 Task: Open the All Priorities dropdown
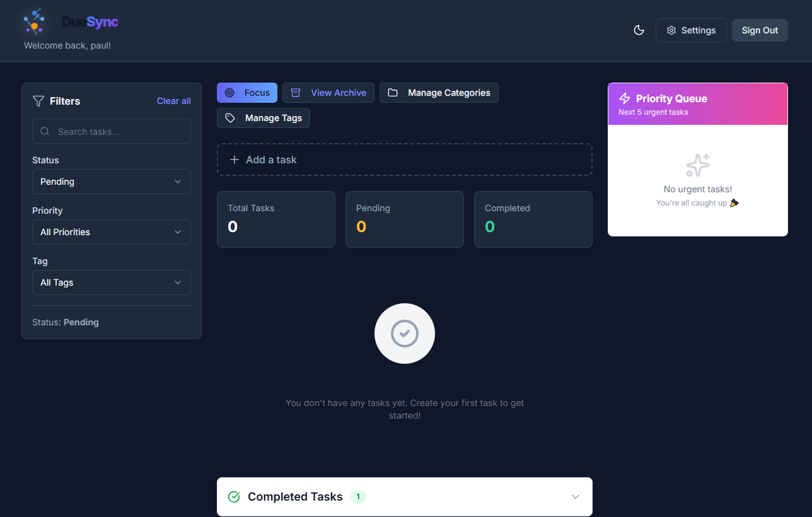point(111,232)
